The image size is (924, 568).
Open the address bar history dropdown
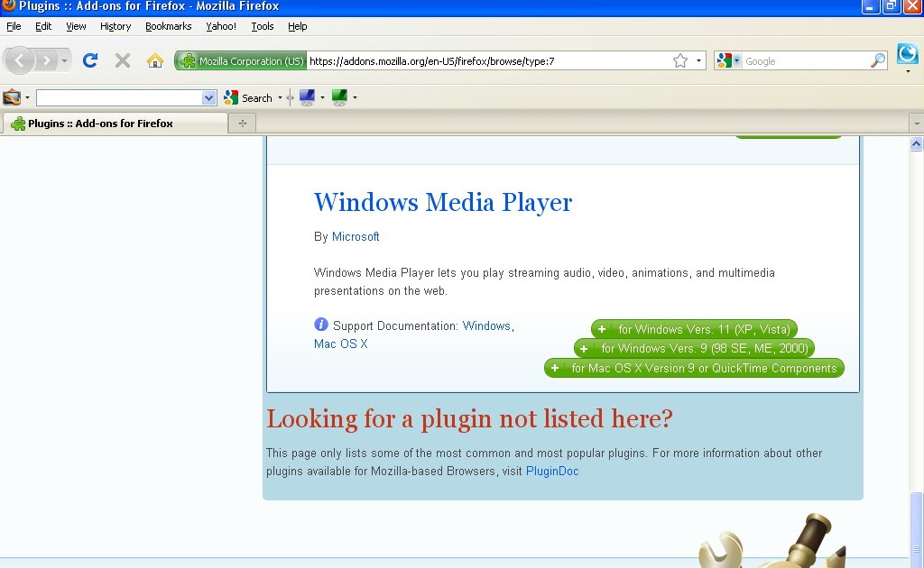click(x=699, y=60)
